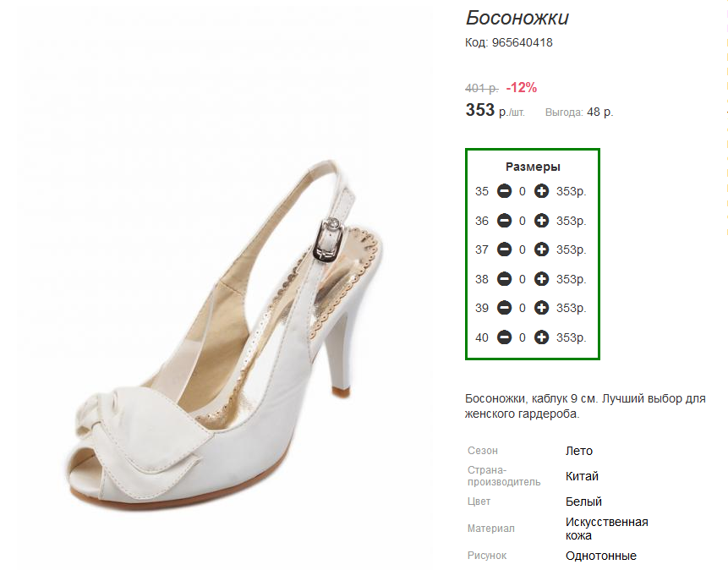Decrease quantity for size 35
728x570 pixels.
pyautogui.click(x=504, y=191)
